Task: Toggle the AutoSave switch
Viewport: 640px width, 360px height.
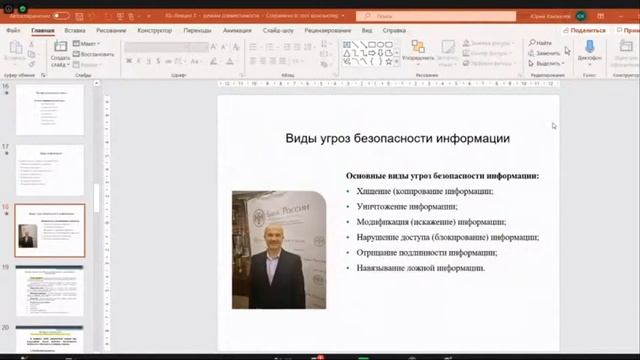Action: pos(61,16)
